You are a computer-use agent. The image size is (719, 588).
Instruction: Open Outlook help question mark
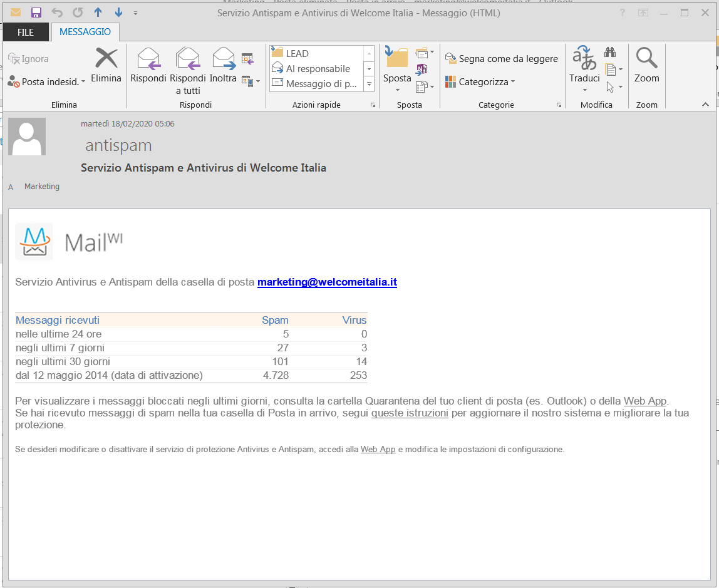point(623,13)
